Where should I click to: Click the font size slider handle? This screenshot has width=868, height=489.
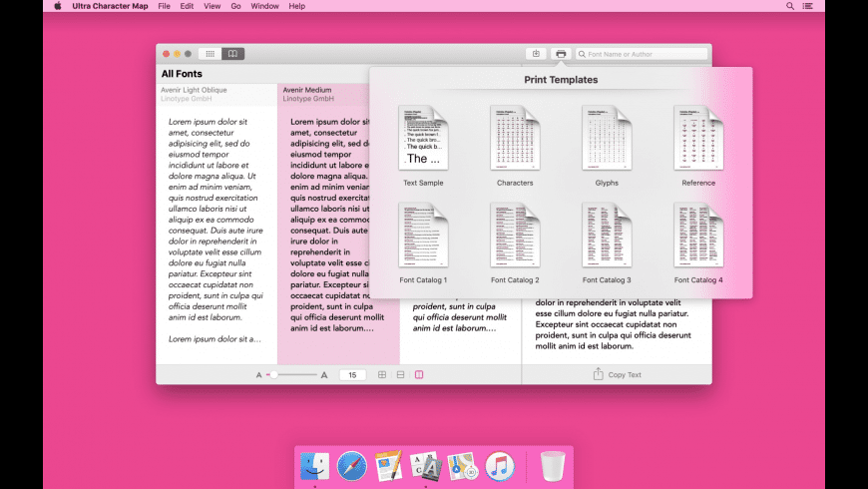click(273, 375)
